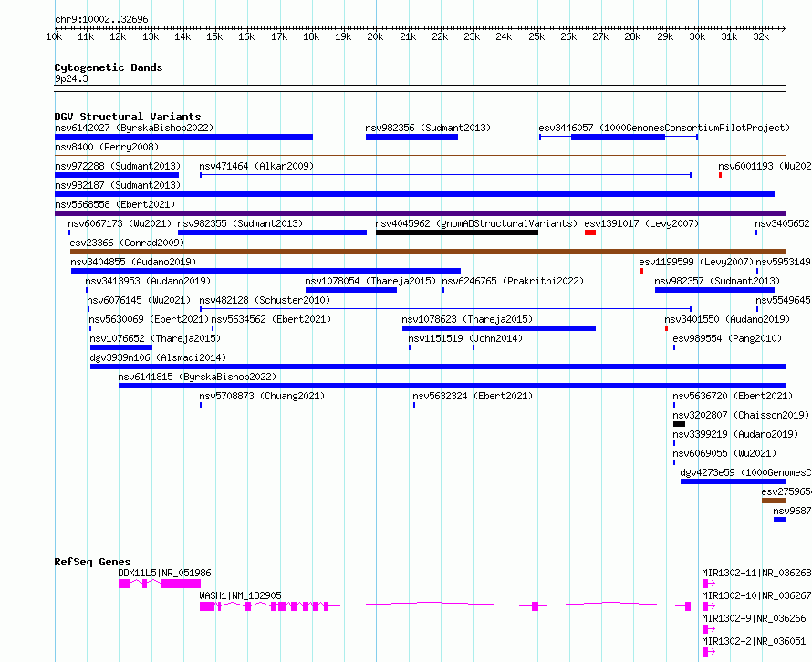Click the first exon of DDX11L5

click(124, 584)
